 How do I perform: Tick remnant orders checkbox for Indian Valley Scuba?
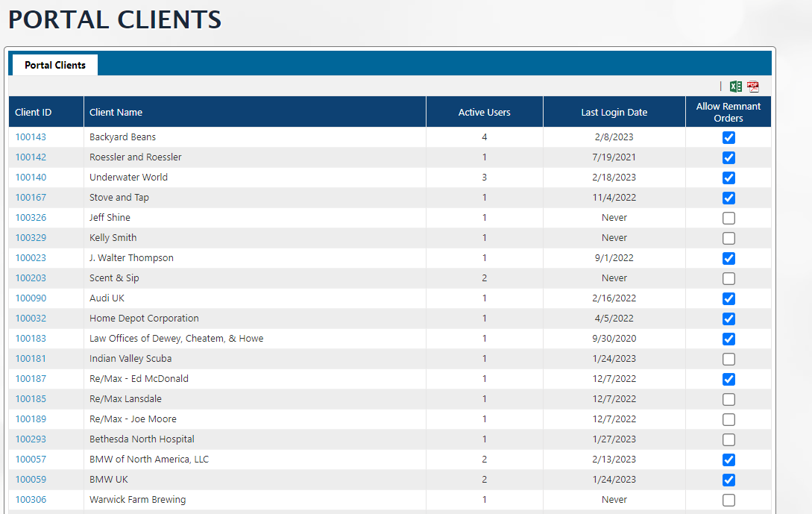(728, 359)
